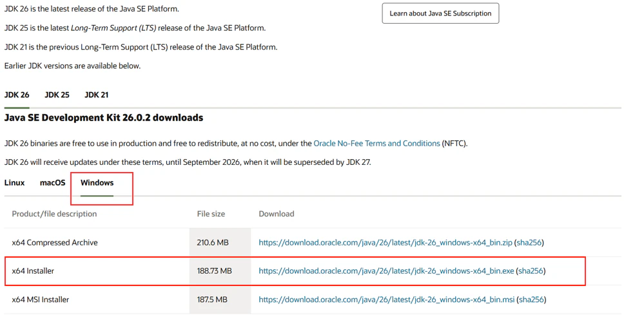Click Learn about Java SE Subscription button
Screen dimensions: 644x315
coord(440,14)
